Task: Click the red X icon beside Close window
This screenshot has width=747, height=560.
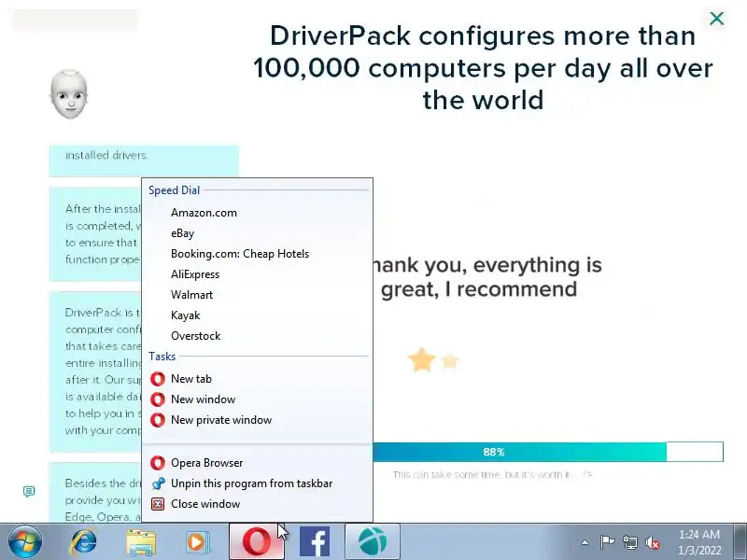Action: [x=158, y=504]
